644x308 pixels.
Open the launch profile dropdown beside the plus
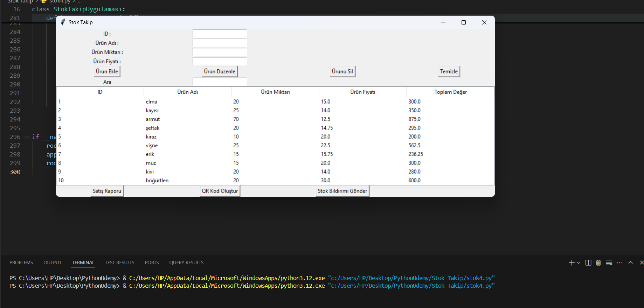[x=579, y=262]
